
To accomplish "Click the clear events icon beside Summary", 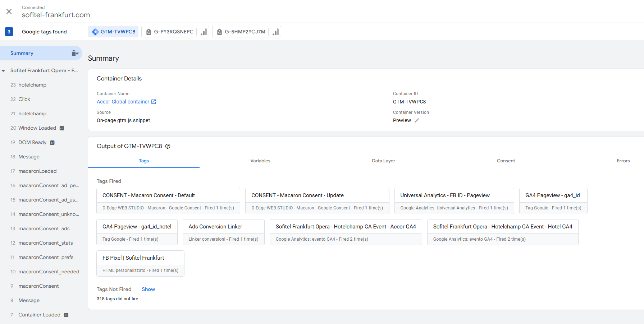I will click(x=75, y=53).
